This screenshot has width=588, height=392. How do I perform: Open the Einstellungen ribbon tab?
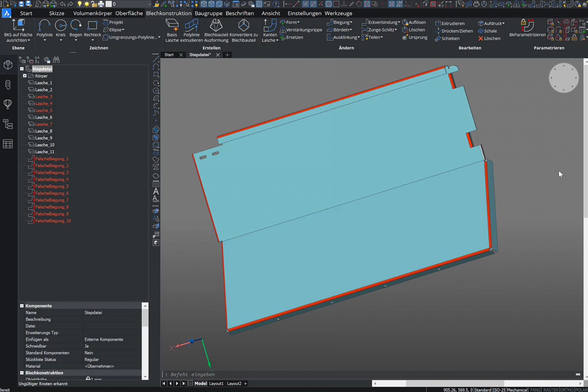(304, 13)
